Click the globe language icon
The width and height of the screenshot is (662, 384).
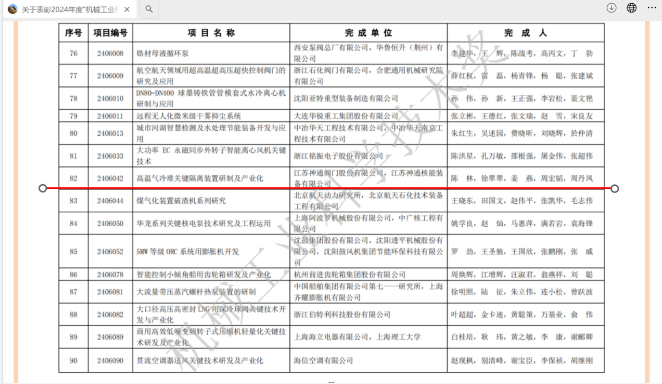pyautogui.click(x=632, y=8)
